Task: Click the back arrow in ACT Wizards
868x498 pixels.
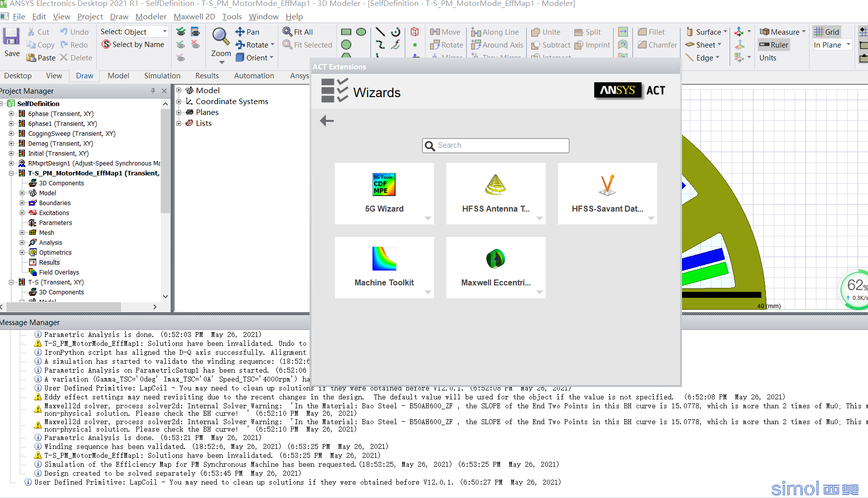Action: 327,120
